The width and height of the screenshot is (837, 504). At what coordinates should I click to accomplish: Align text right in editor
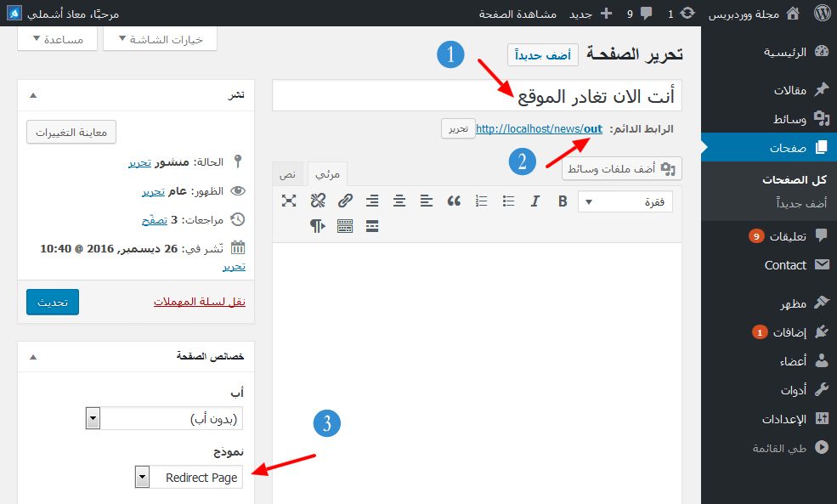(x=372, y=201)
